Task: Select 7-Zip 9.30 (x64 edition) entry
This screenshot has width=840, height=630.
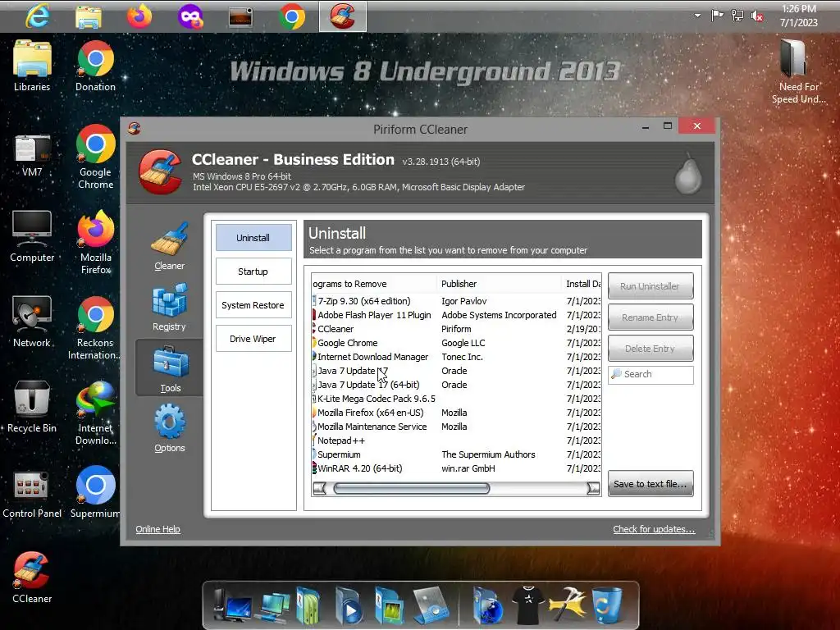Action: click(x=456, y=301)
